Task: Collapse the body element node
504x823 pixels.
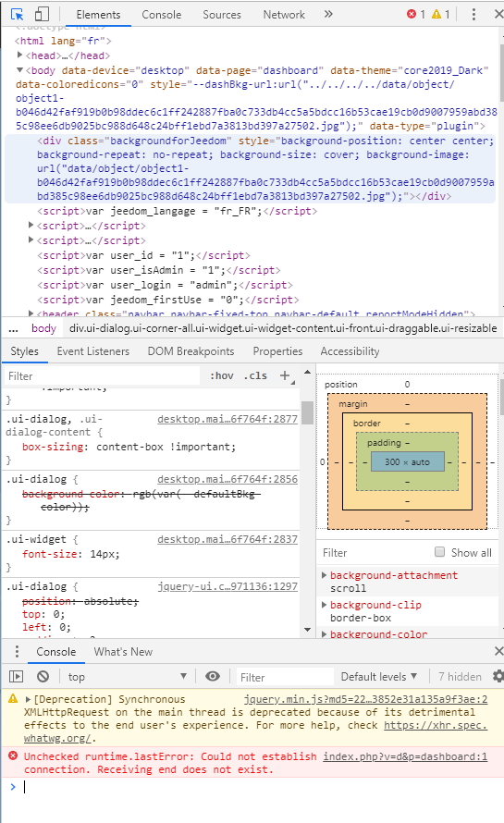Action: click(x=20, y=69)
